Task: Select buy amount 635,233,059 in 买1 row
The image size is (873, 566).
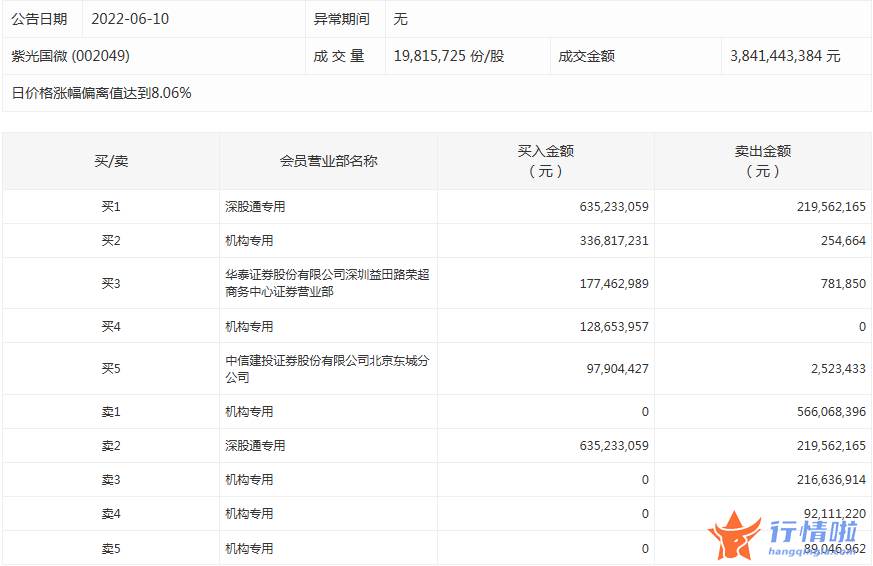Action: point(614,206)
